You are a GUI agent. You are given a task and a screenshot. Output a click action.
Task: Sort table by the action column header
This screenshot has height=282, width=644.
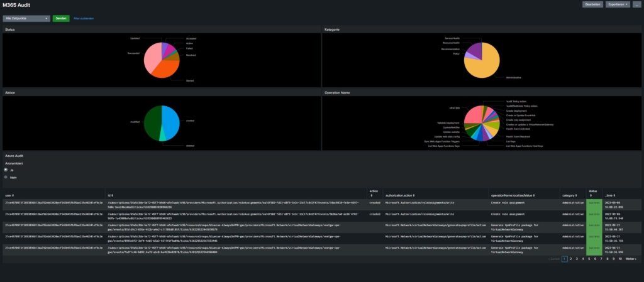tap(374, 193)
